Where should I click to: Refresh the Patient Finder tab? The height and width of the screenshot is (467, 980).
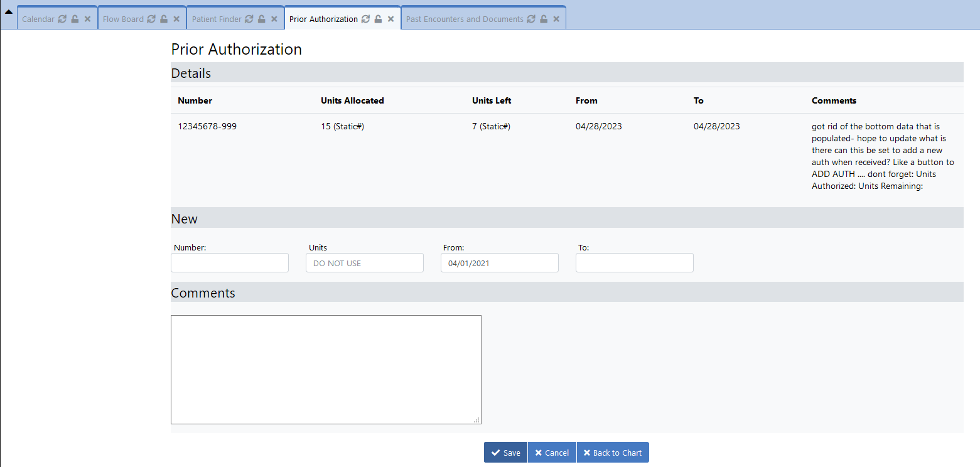(248, 19)
